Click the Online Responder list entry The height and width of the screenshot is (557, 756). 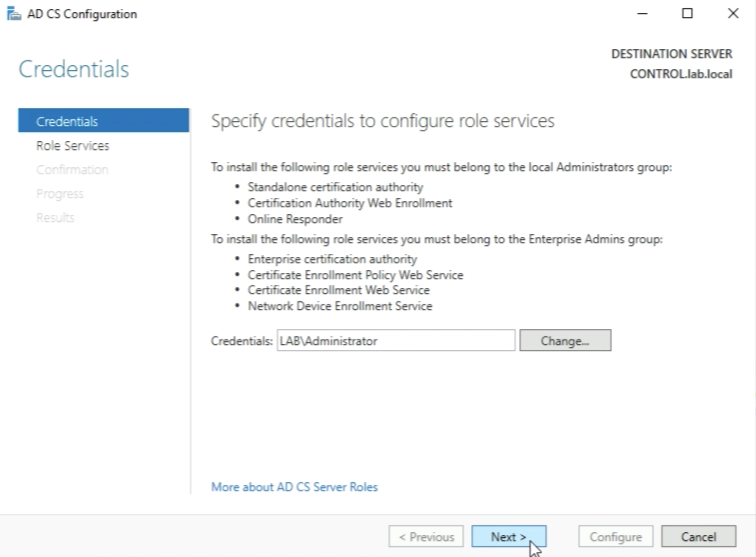click(295, 219)
